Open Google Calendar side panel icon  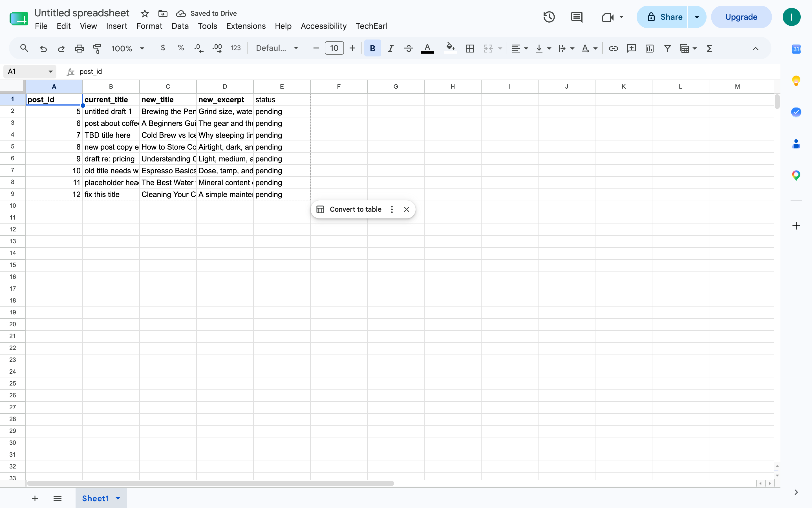pyautogui.click(x=796, y=49)
